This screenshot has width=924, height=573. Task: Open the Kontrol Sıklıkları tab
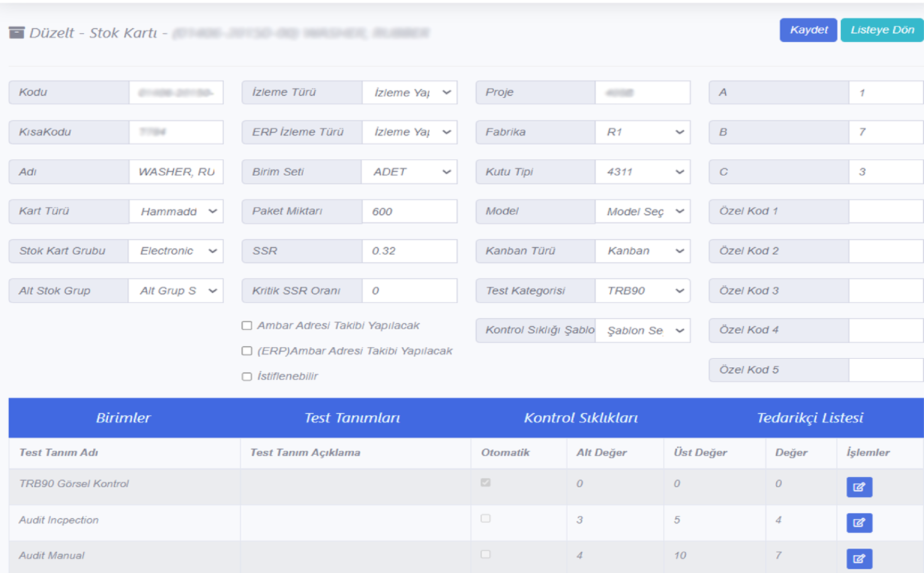(x=581, y=417)
